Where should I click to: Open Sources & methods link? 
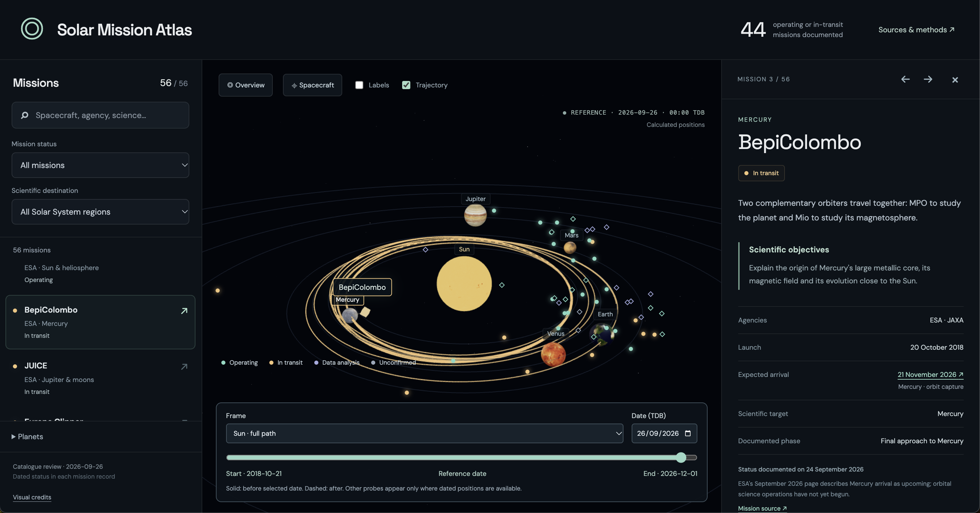click(x=916, y=30)
